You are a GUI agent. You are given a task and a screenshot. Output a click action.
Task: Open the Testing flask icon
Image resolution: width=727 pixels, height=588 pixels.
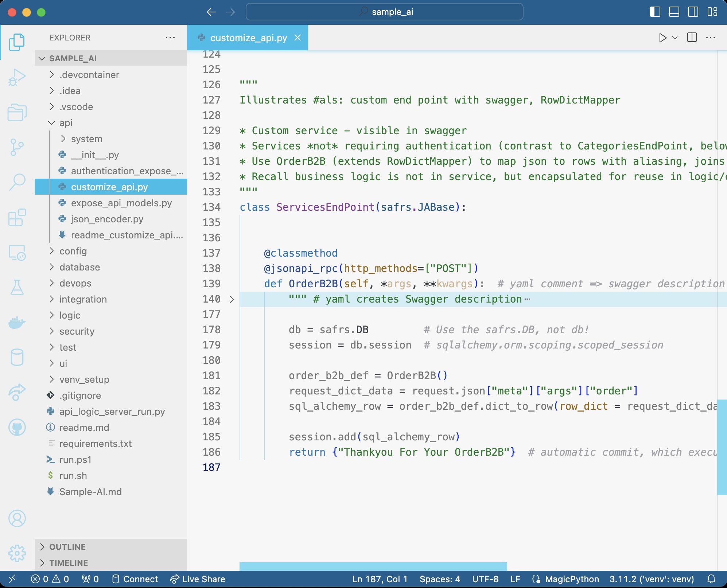17,288
